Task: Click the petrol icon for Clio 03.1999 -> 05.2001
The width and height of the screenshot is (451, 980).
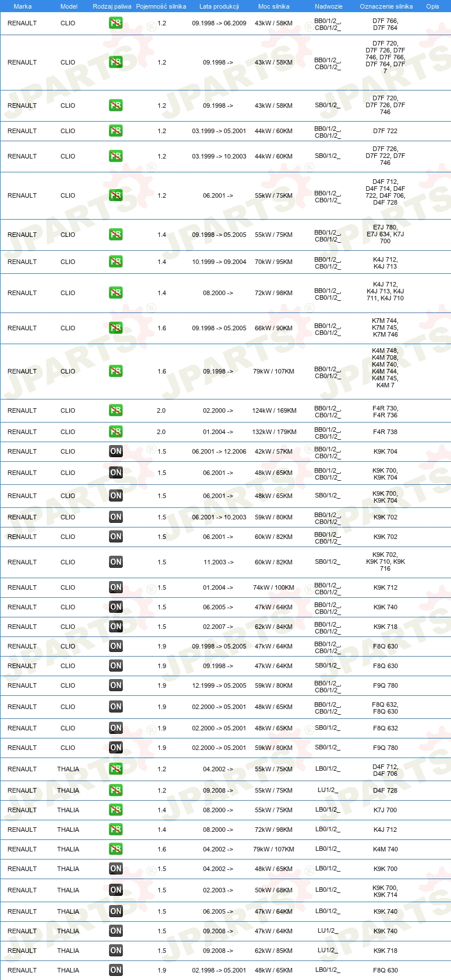Action: coord(115,131)
